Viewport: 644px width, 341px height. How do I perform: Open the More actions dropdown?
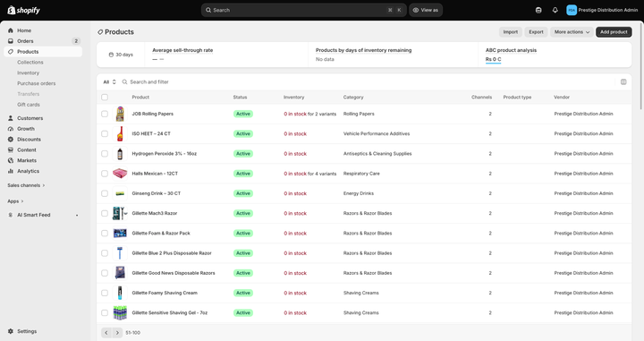(572, 32)
